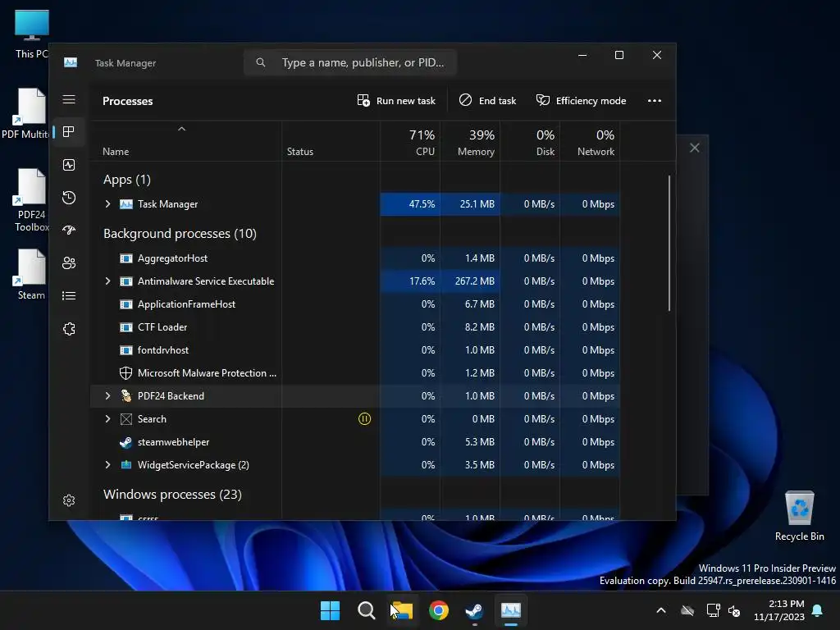Click the 47.5% CPU cell
840x630 pixels.
tap(410, 204)
